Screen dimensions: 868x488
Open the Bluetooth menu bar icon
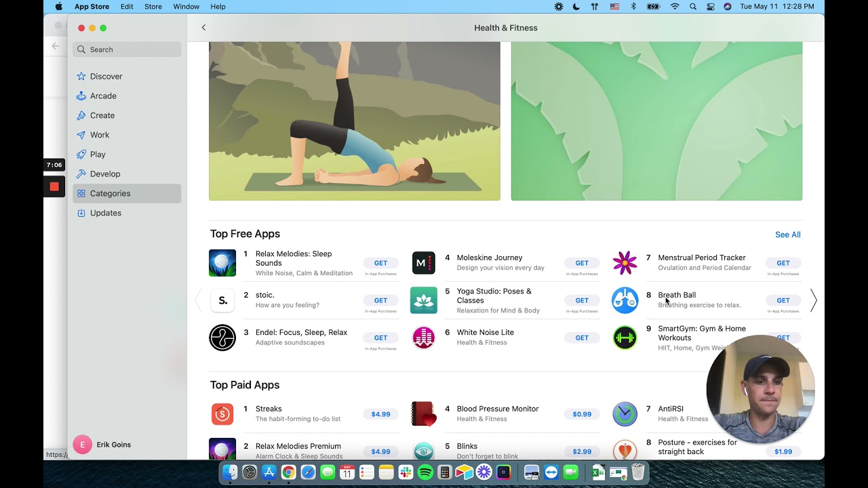coord(633,7)
